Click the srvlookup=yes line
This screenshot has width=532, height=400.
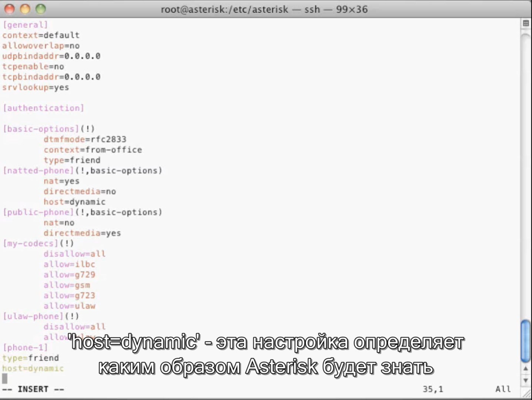[x=36, y=87]
